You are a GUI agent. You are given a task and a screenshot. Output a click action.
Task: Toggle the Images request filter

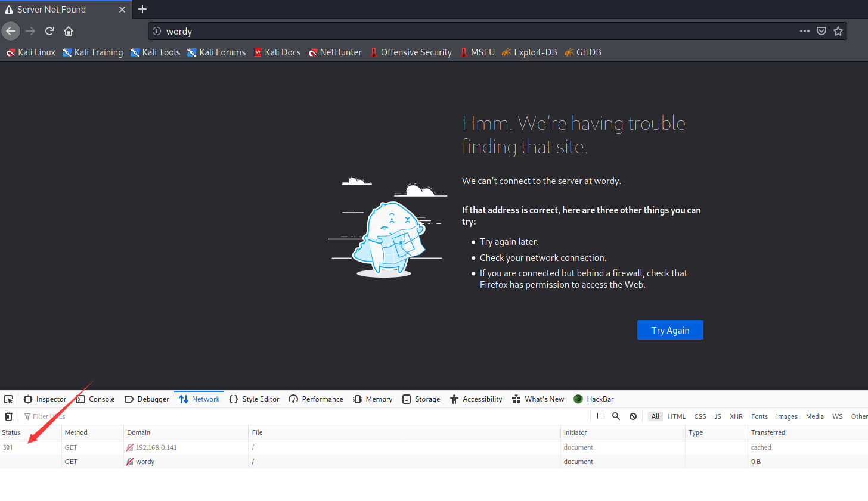[x=787, y=416]
